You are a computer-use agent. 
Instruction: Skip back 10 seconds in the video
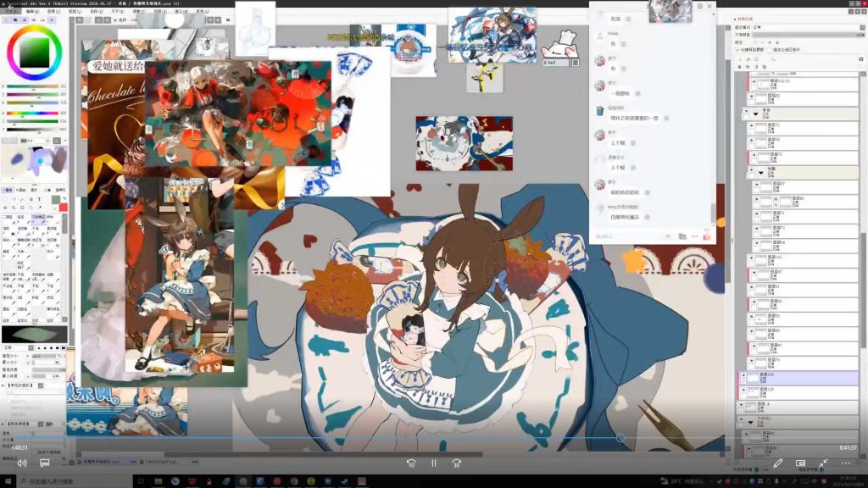tap(411, 463)
